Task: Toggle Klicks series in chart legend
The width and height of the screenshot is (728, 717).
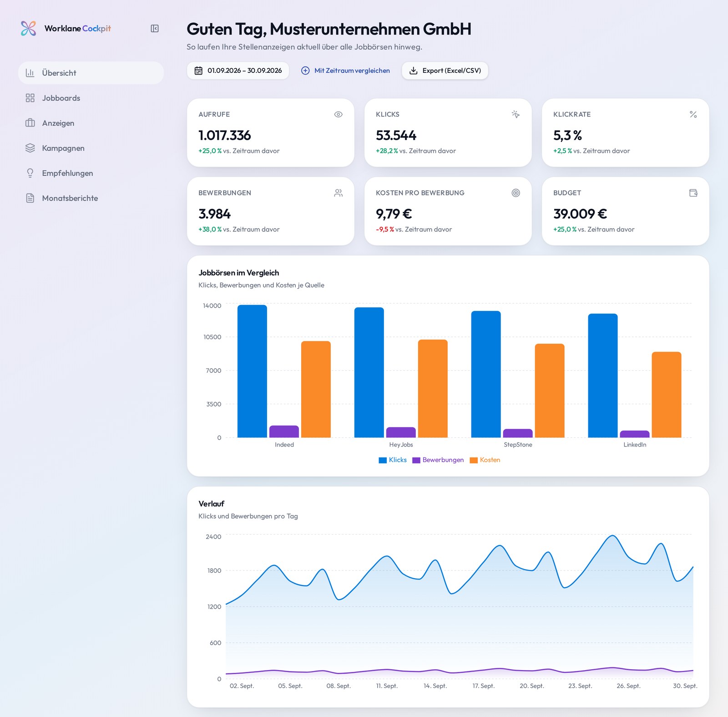Action: coord(393,460)
